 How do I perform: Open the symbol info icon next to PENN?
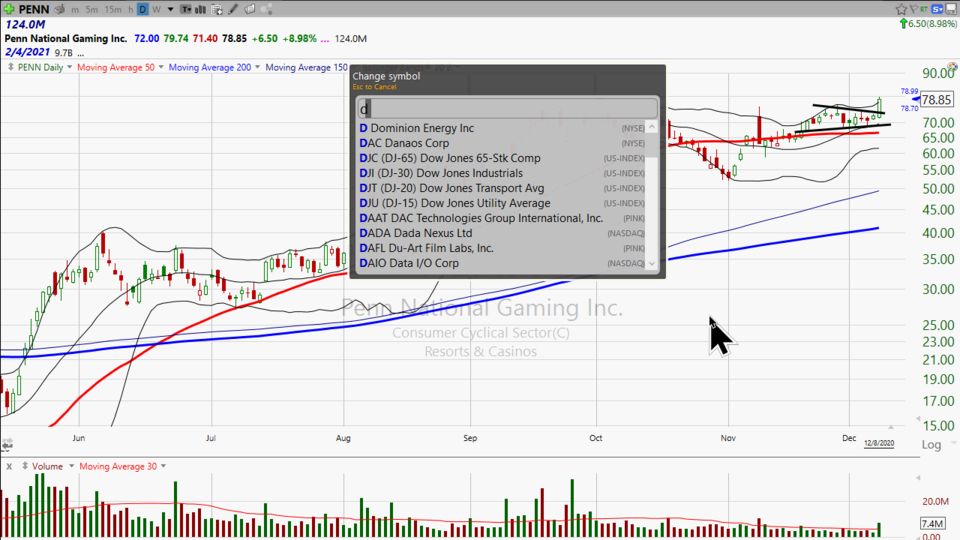click(59, 9)
